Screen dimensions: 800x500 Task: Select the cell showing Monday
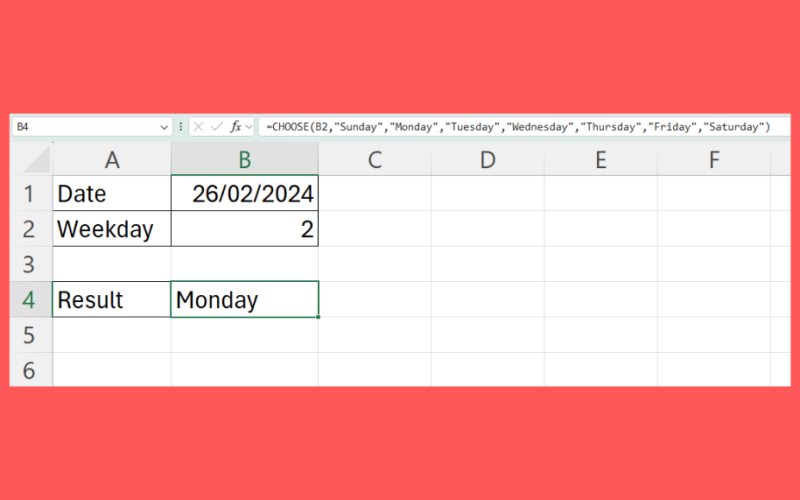[244, 299]
